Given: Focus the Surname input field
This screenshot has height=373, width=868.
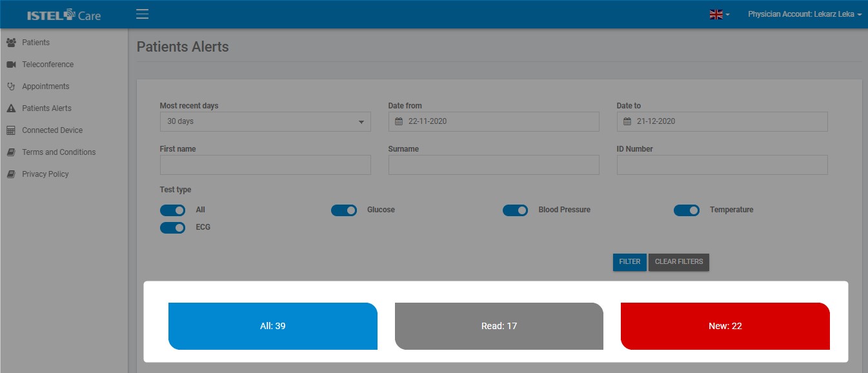Looking at the screenshot, I should pos(494,165).
